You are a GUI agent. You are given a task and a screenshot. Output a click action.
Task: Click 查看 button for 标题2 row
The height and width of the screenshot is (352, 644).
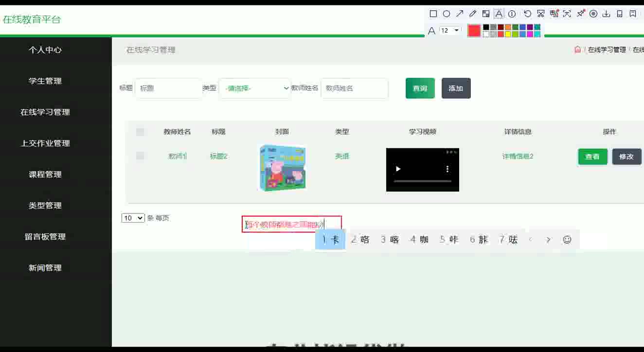pos(592,157)
